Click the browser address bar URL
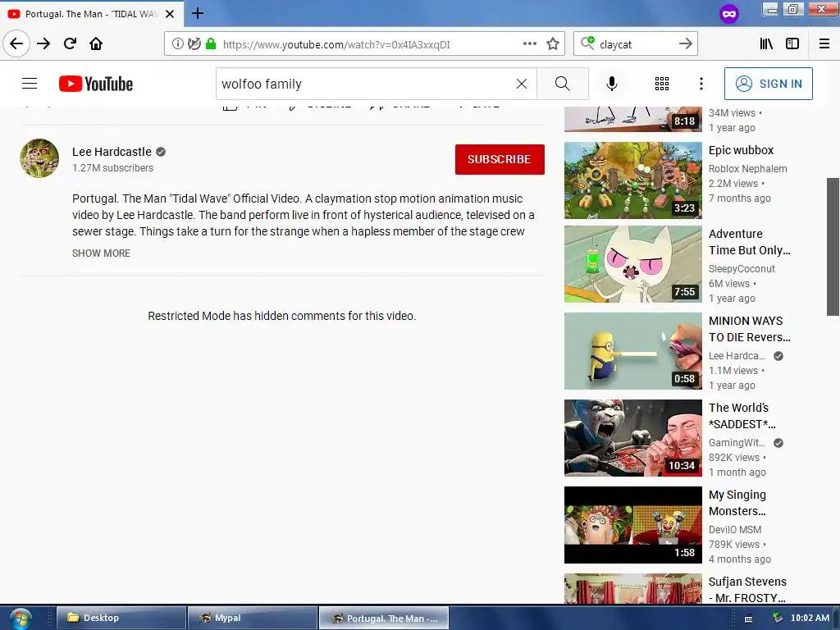Viewport: 840px width, 630px height. pyautogui.click(x=336, y=44)
